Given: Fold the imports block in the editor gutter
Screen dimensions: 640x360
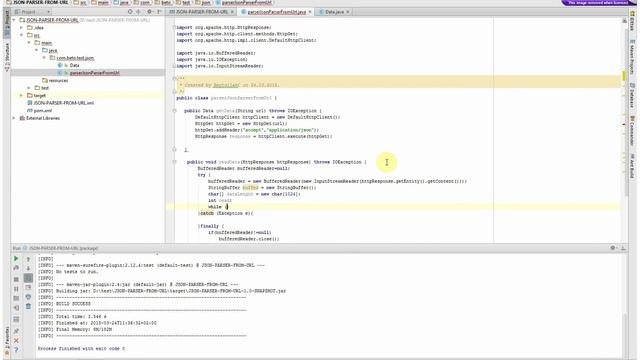Looking at the screenshot, I should (x=174, y=27).
